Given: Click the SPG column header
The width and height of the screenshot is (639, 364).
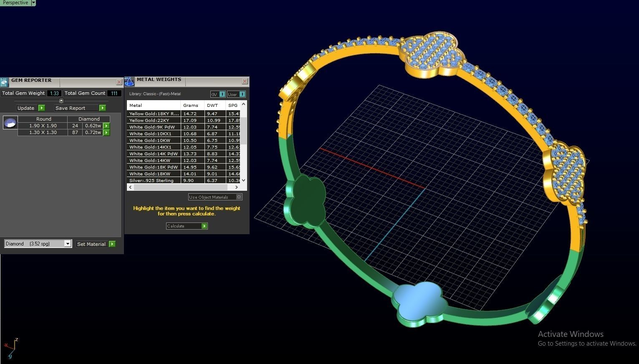Looking at the screenshot, I should pos(233,105).
